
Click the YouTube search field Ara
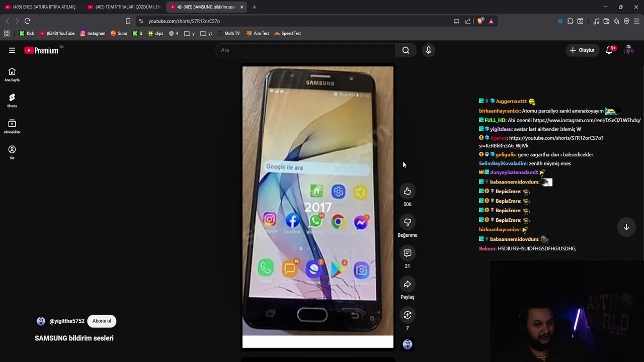tap(305, 50)
